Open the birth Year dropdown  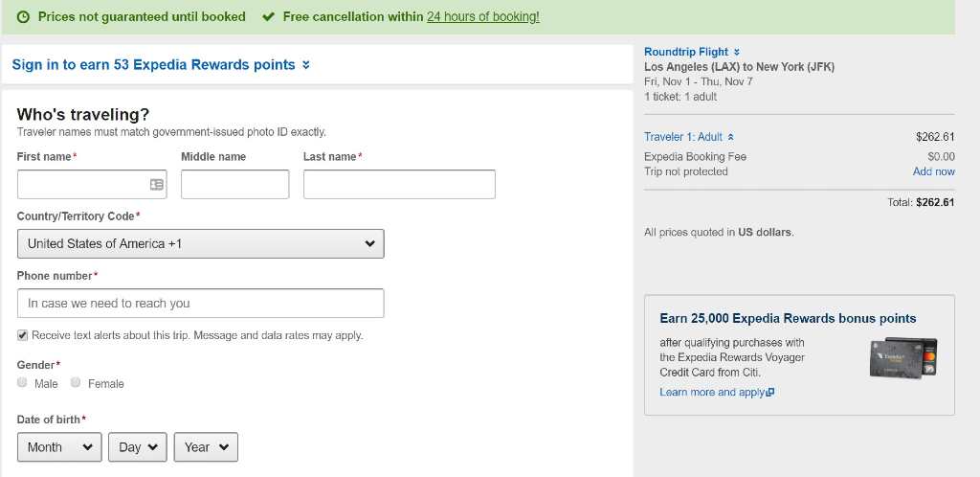click(206, 447)
